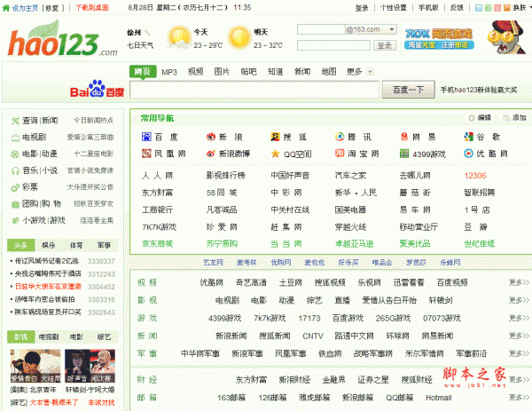Click the 音乐|小说 headphone icon
The width and height of the screenshot is (532, 411).
(x=15, y=170)
